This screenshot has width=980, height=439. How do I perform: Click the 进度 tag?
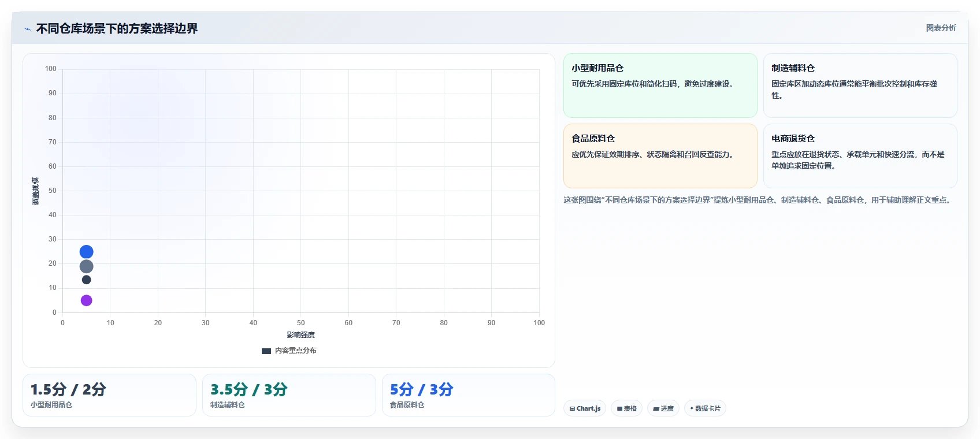(663, 408)
